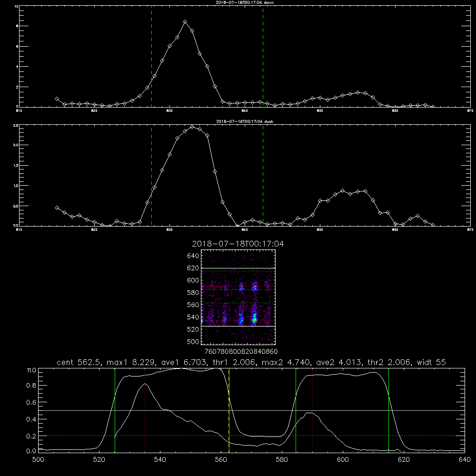Click green dashed line near 828 in dusk plot

click(x=151, y=176)
